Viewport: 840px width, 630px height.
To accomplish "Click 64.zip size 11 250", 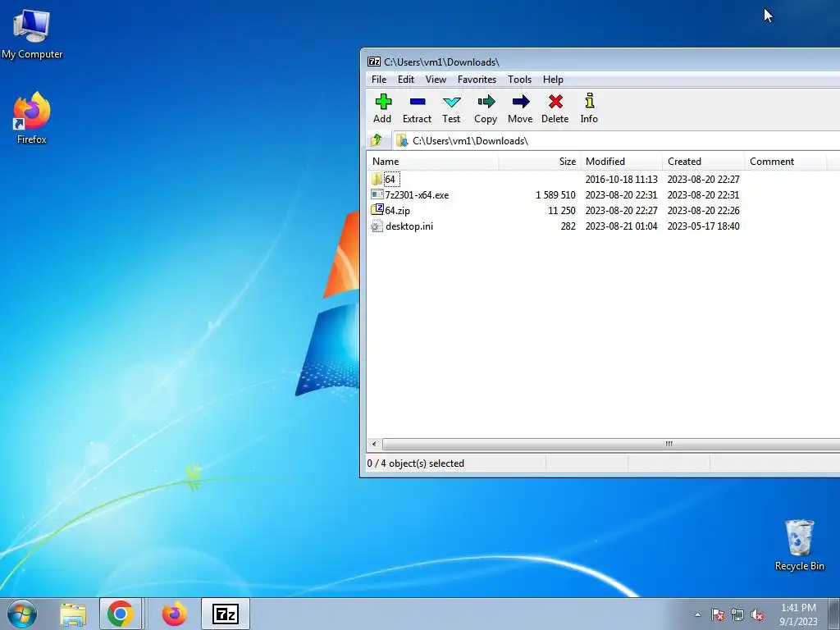I will click(561, 211).
